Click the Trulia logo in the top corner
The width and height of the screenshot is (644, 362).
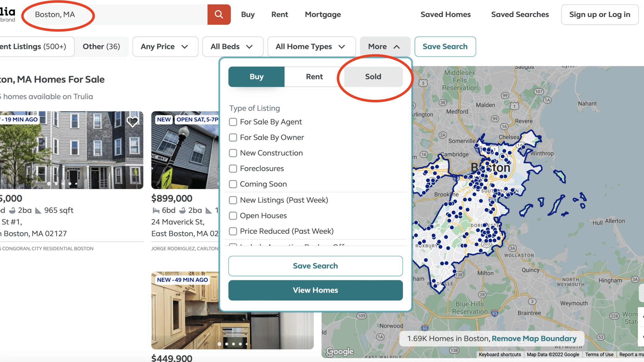7,11
